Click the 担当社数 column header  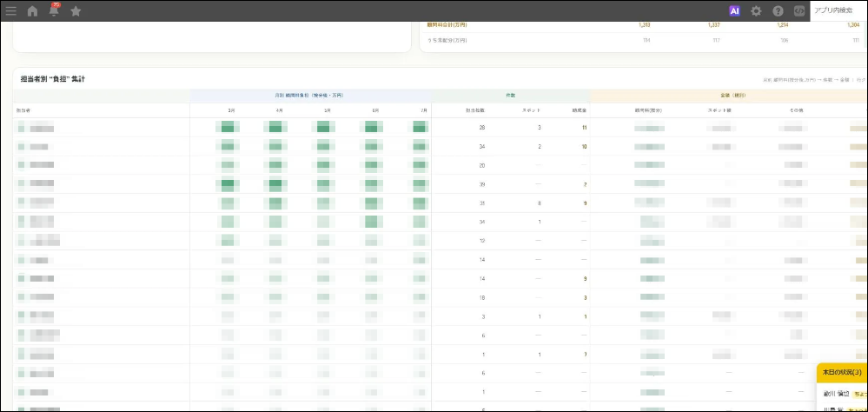(475, 110)
